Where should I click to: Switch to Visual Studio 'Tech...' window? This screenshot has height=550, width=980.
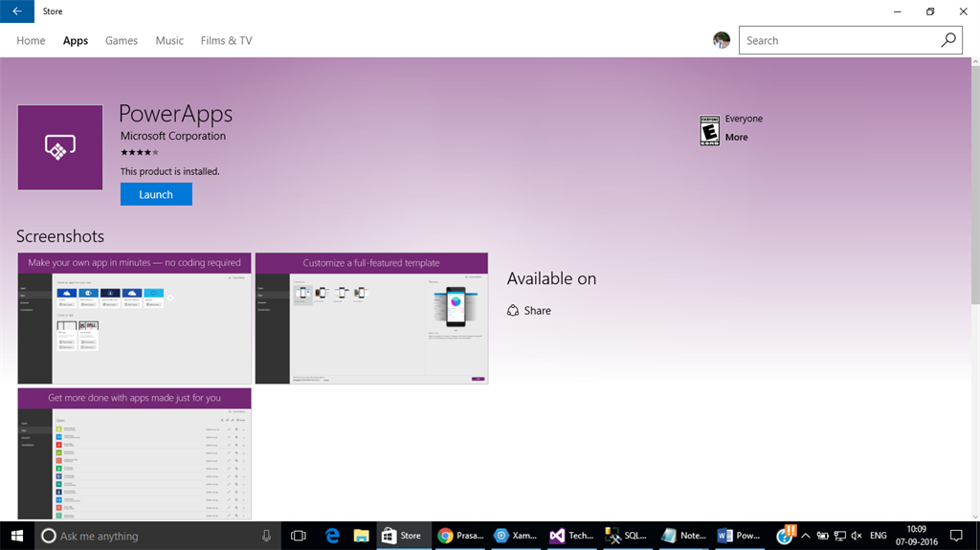click(x=571, y=536)
